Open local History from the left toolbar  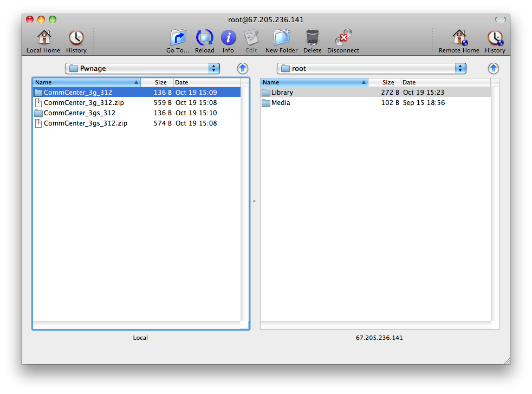point(76,38)
